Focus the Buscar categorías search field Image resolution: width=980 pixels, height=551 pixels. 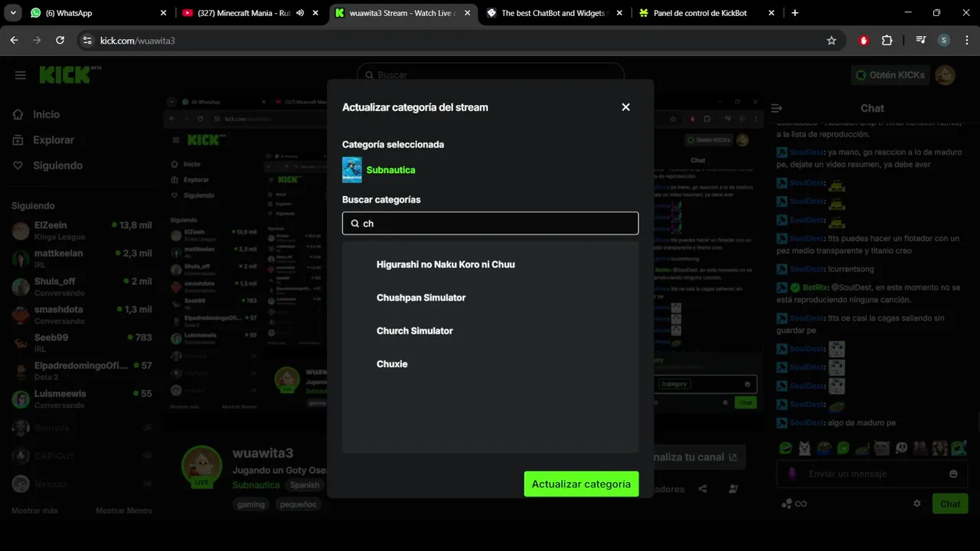[490, 223]
